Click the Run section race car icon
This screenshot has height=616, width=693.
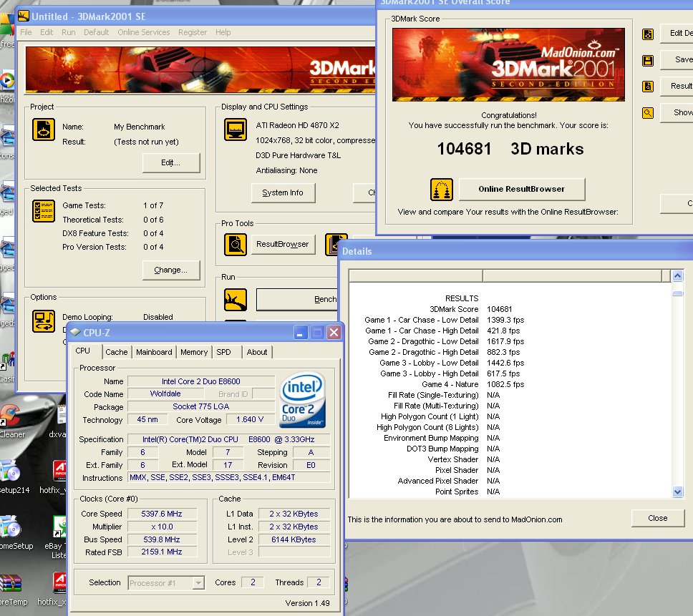[236, 299]
